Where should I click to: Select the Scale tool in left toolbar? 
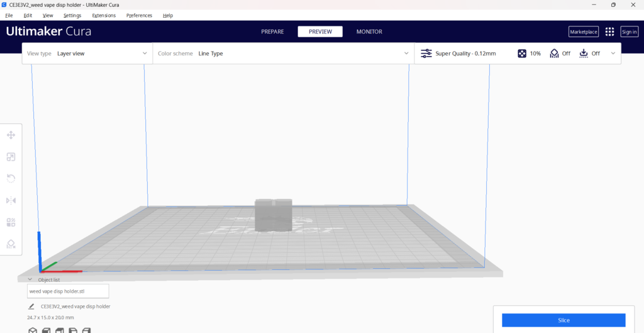pos(11,157)
